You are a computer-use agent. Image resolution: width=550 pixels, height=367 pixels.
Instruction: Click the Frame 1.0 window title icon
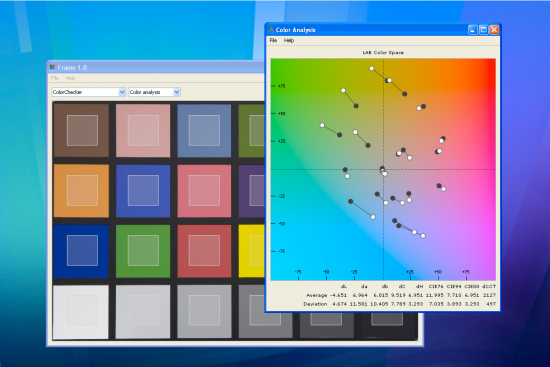[53, 67]
